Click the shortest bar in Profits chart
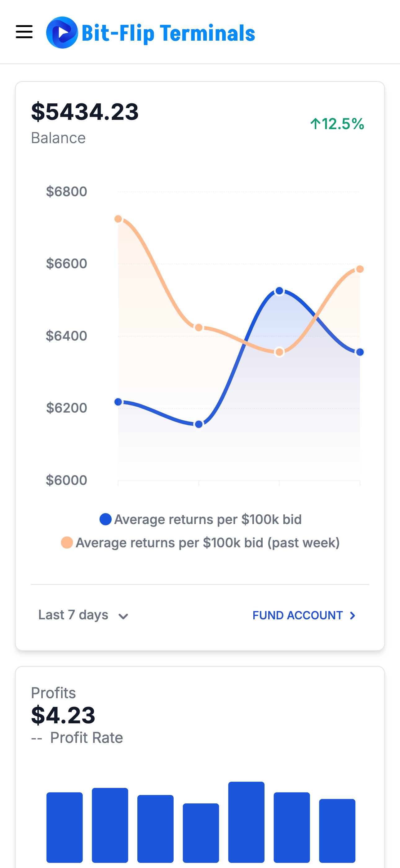The height and width of the screenshot is (868, 400). click(x=201, y=833)
